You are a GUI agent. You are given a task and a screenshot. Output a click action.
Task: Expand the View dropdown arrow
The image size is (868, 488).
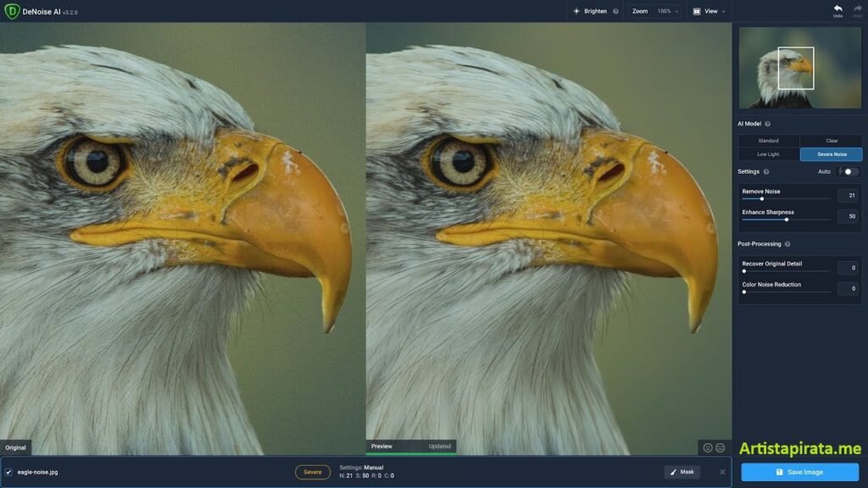(x=724, y=12)
